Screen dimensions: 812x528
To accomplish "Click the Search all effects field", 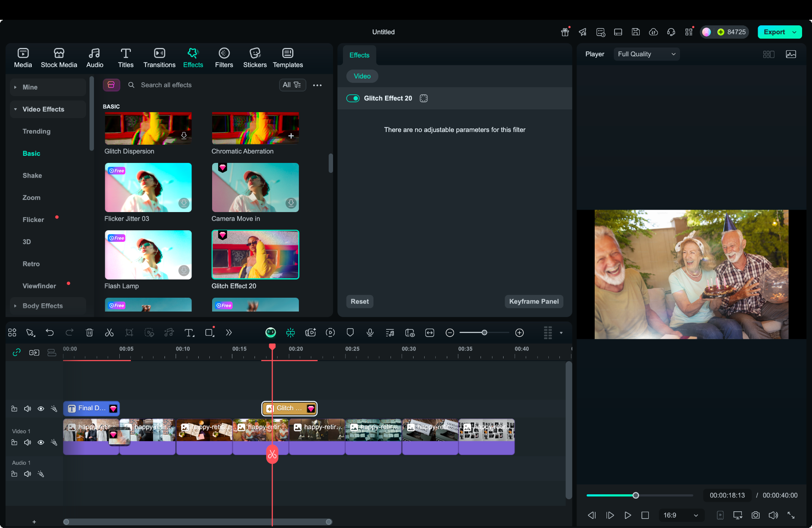I will pos(202,85).
